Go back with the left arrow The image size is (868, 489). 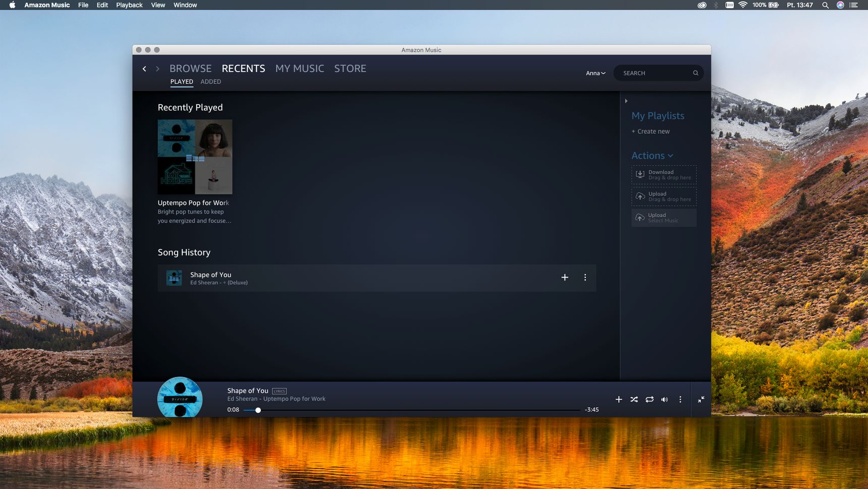coord(144,69)
